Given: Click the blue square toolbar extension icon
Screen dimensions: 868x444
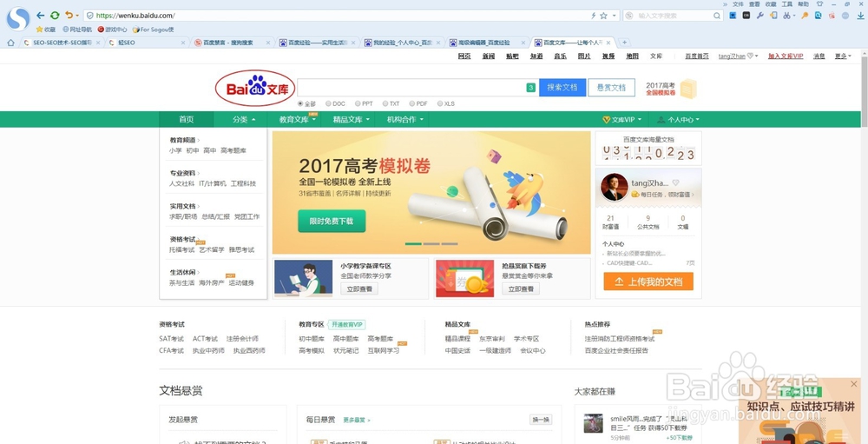Looking at the screenshot, I should (733, 16).
